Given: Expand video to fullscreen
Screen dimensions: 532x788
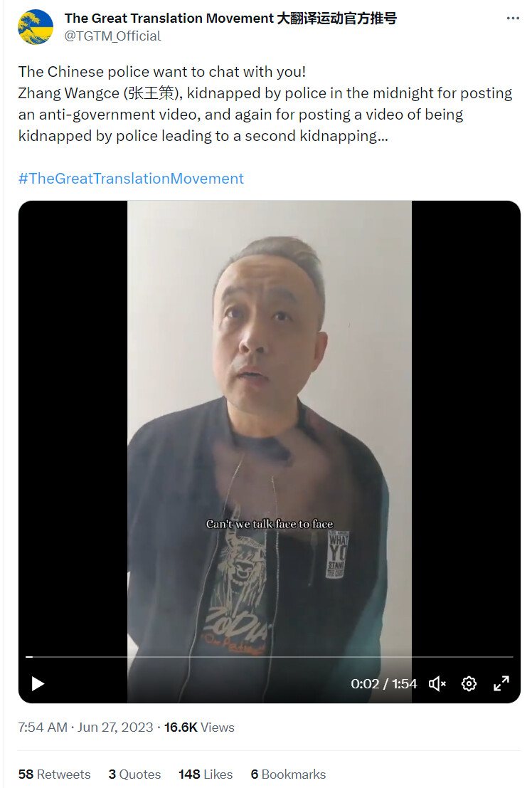Looking at the screenshot, I should (501, 683).
